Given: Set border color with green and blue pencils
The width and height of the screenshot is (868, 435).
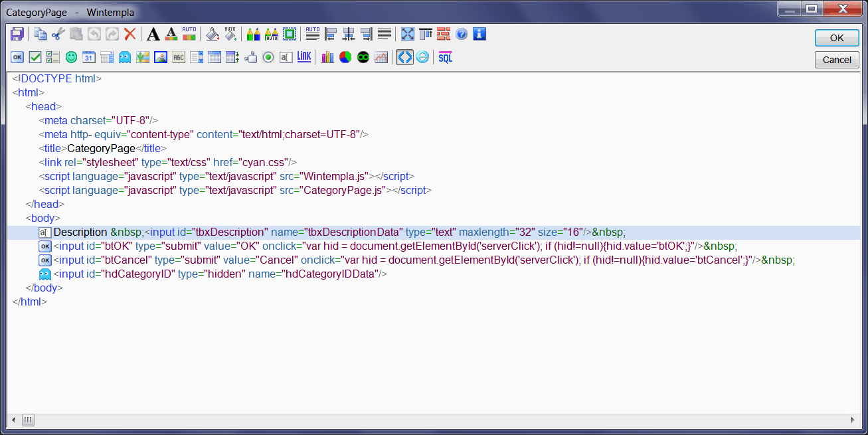Looking at the screenshot, I should [254, 34].
